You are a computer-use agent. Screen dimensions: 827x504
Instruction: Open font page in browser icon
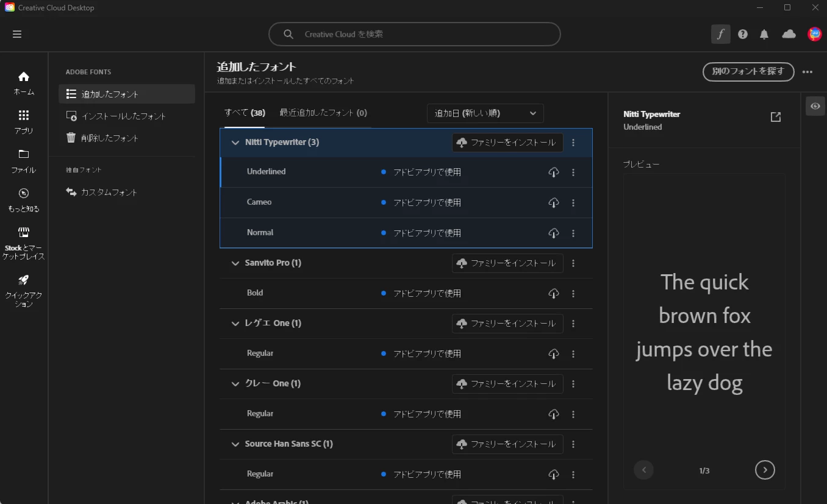click(775, 117)
